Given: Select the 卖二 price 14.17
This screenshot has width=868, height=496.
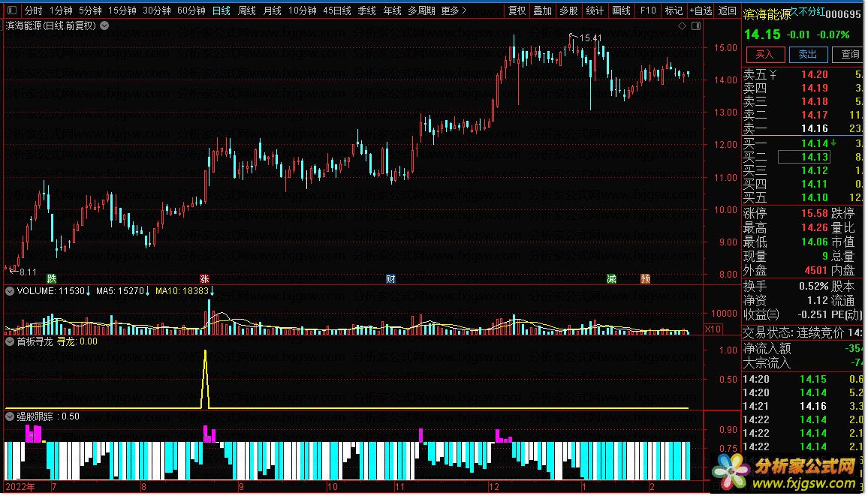Looking at the screenshot, I should click(x=814, y=115).
